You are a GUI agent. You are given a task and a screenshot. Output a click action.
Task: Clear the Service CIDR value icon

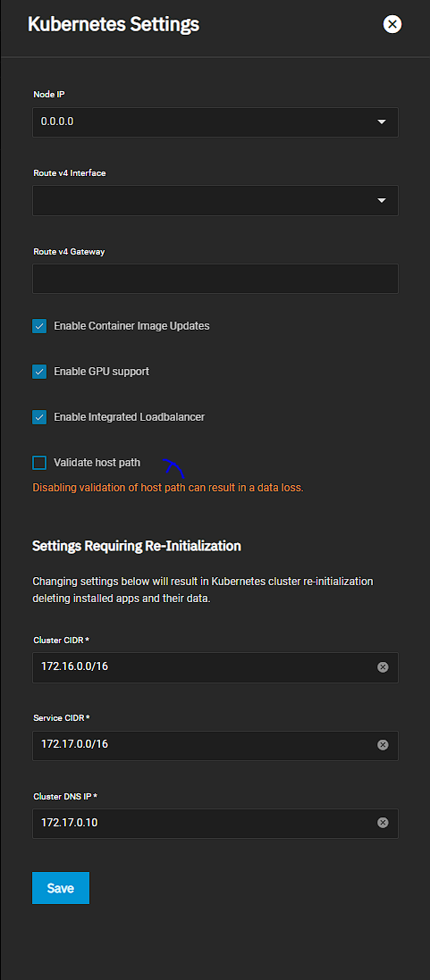click(x=384, y=745)
